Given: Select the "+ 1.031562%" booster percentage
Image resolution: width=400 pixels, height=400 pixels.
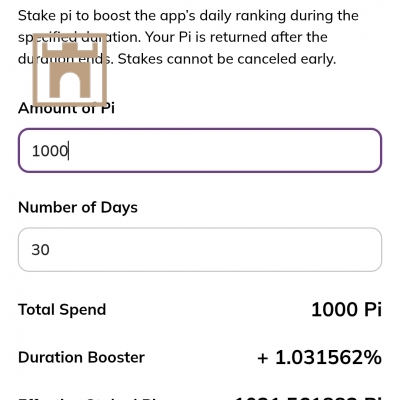Looking at the screenshot, I should [x=319, y=357].
